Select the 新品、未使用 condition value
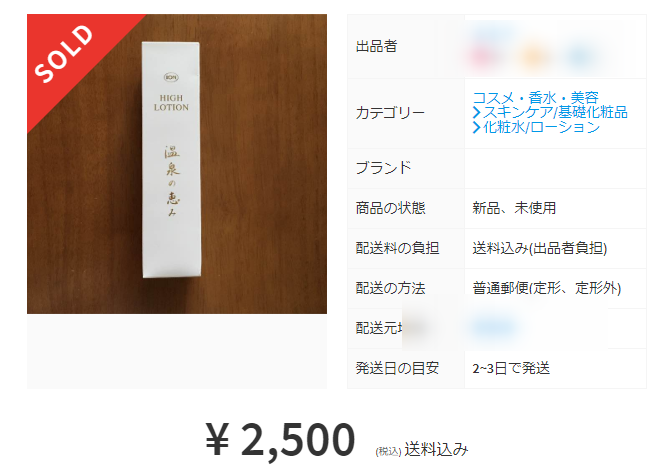The image size is (657, 469). (x=514, y=208)
